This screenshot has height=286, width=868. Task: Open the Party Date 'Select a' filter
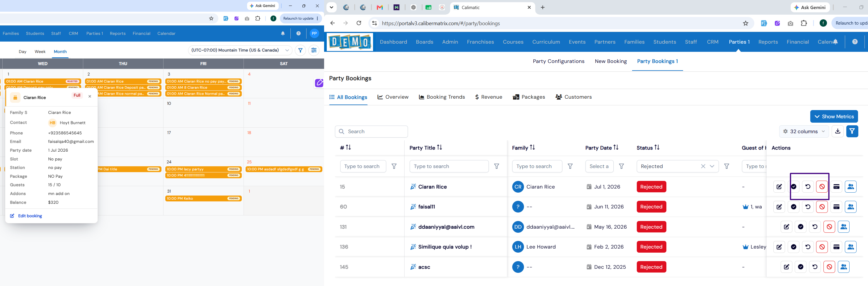tap(599, 166)
